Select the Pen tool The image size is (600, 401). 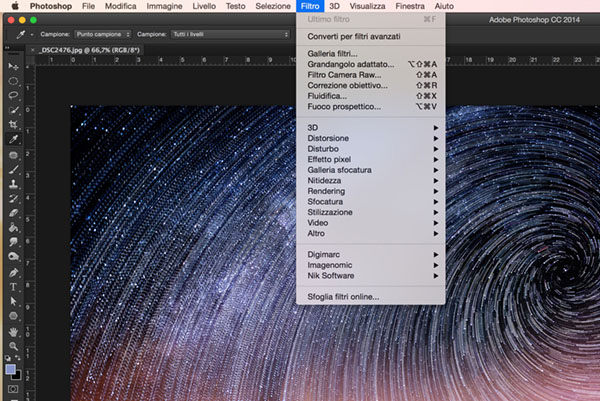coord(13,273)
